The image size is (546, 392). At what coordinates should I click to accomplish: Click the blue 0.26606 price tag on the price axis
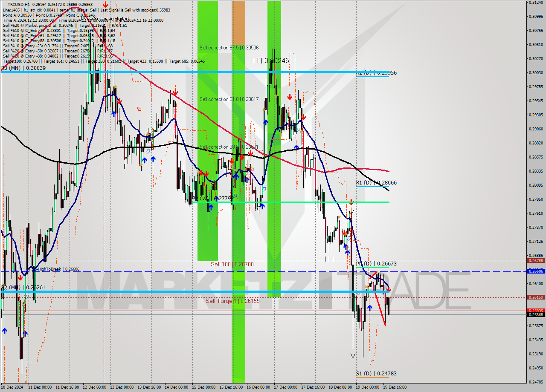pyautogui.click(x=536, y=271)
